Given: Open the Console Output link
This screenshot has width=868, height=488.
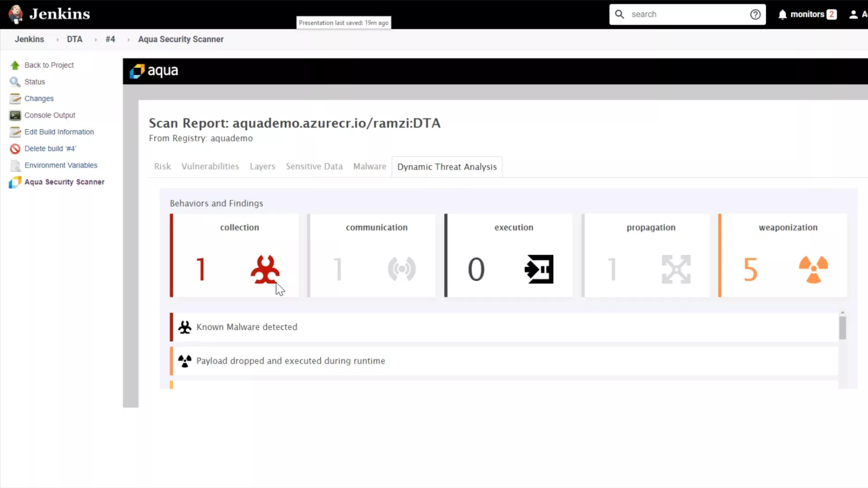Looking at the screenshot, I should tap(50, 115).
